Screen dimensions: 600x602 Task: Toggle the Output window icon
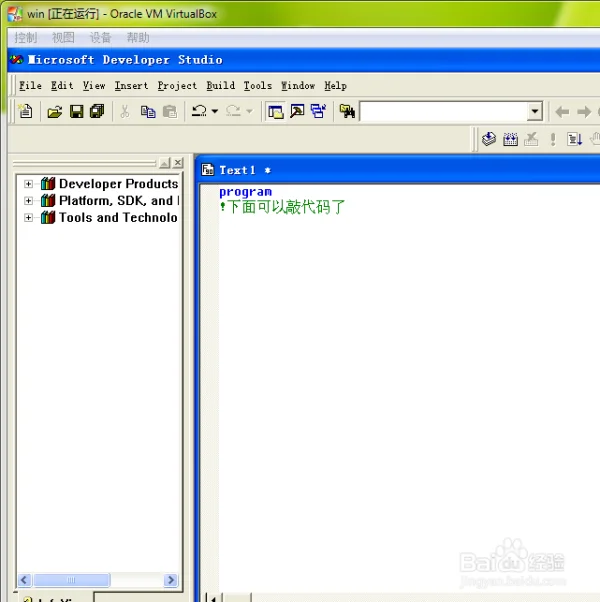pyautogui.click(x=297, y=112)
